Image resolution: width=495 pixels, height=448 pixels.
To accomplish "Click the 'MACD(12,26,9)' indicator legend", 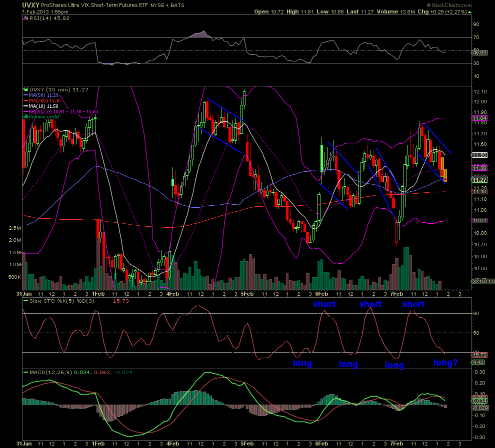I will 47,373.
